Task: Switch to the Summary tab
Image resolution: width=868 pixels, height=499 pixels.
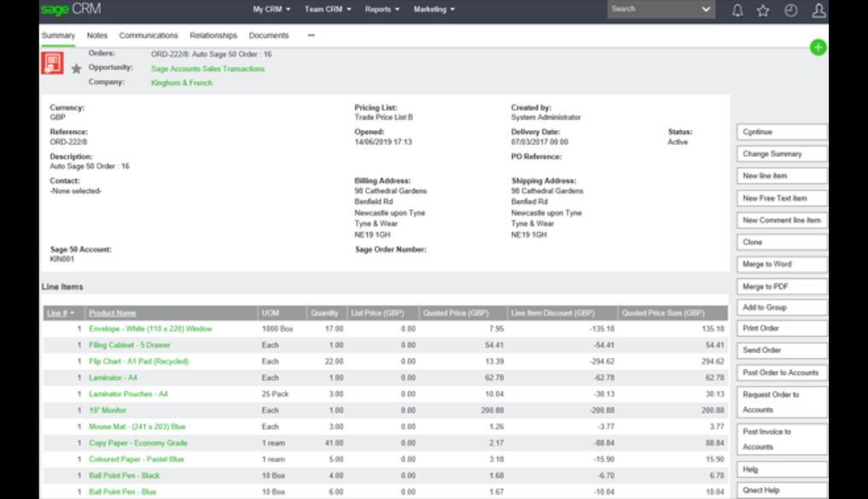Action: point(58,36)
